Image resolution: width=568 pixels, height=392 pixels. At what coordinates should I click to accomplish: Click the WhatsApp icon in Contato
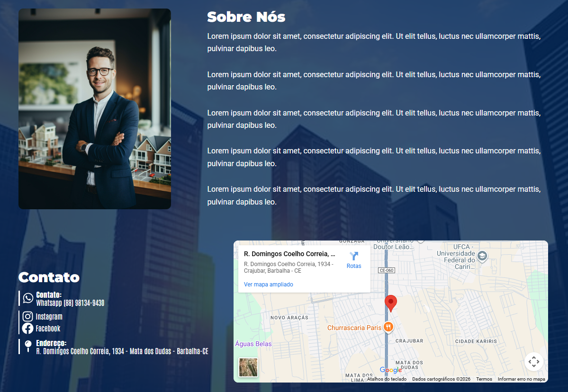coord(28,298)
